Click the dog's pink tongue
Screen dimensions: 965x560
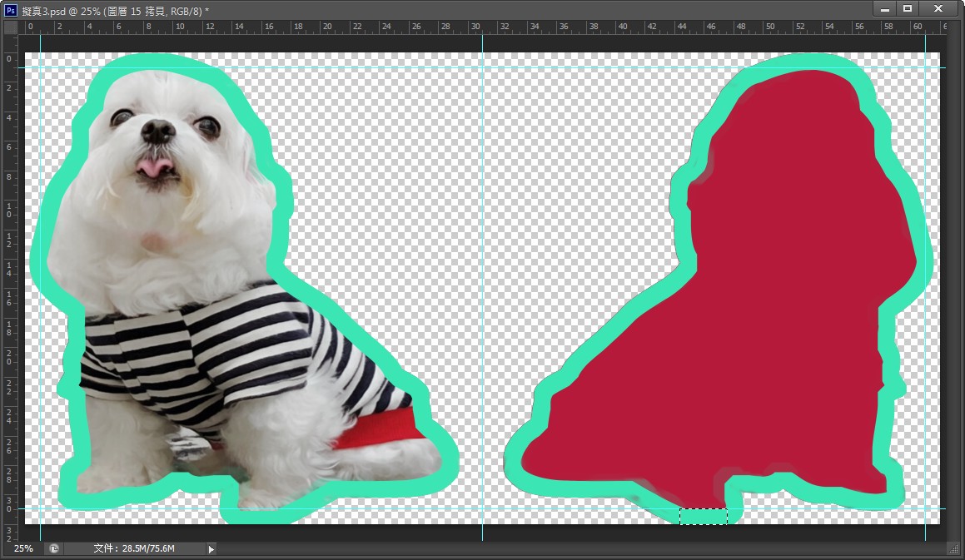tap(156, 167)
